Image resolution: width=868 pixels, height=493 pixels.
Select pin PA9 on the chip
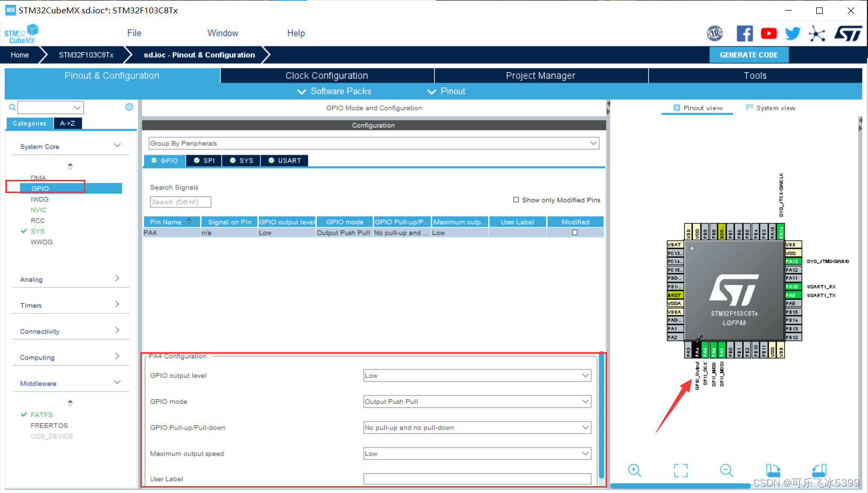coord(793,295)
